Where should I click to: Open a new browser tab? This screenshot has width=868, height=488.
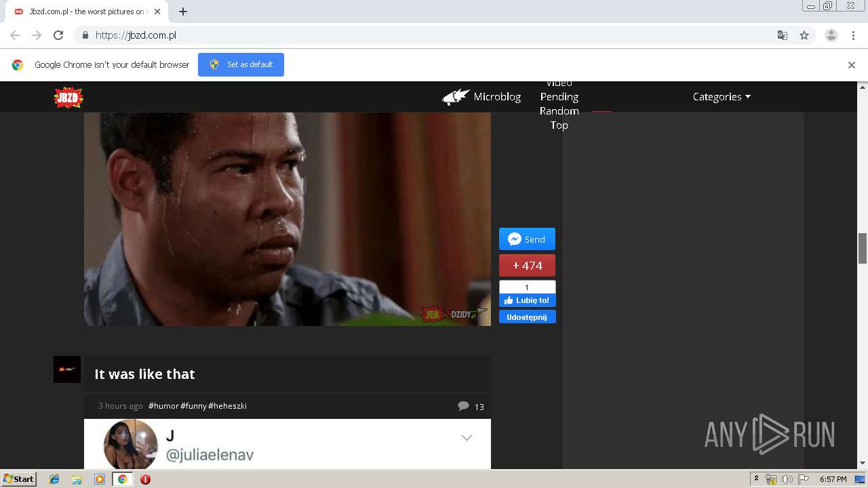click(183, 12)
